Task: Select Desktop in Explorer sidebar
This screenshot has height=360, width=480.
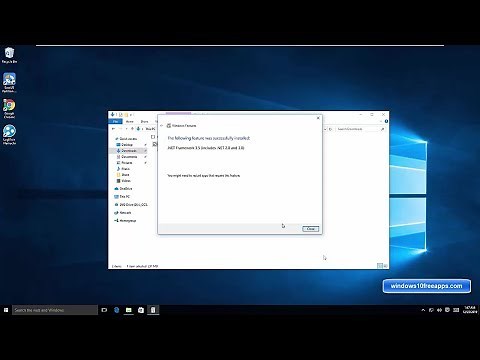Action: 125,145
